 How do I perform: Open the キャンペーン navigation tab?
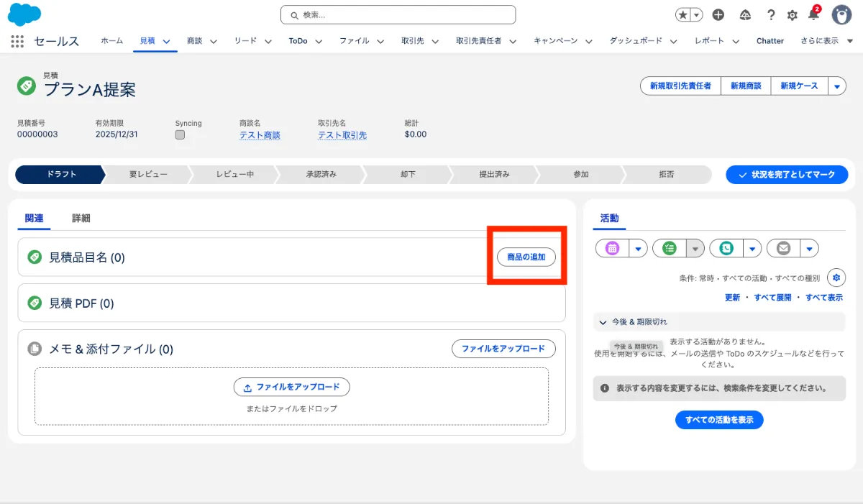pos(555,41)
